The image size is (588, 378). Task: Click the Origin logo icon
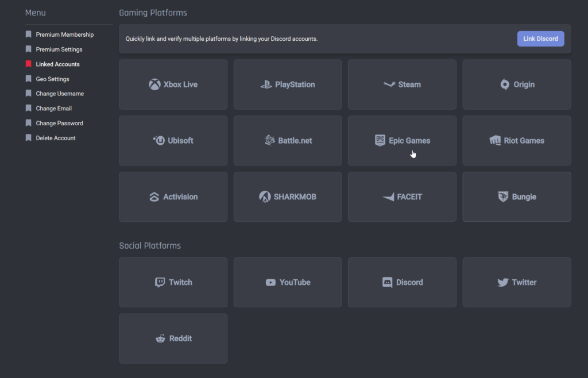(505, 84)
